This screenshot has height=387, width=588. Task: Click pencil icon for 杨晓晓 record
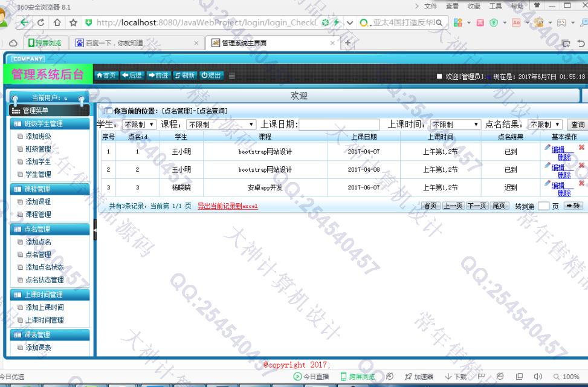548,184
